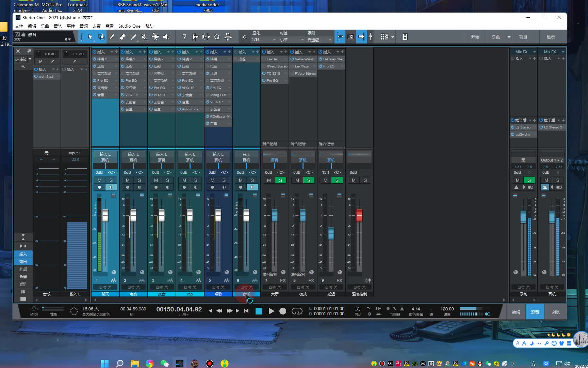
Task: Click the 混音 button at bottom right
Action: 535,311
